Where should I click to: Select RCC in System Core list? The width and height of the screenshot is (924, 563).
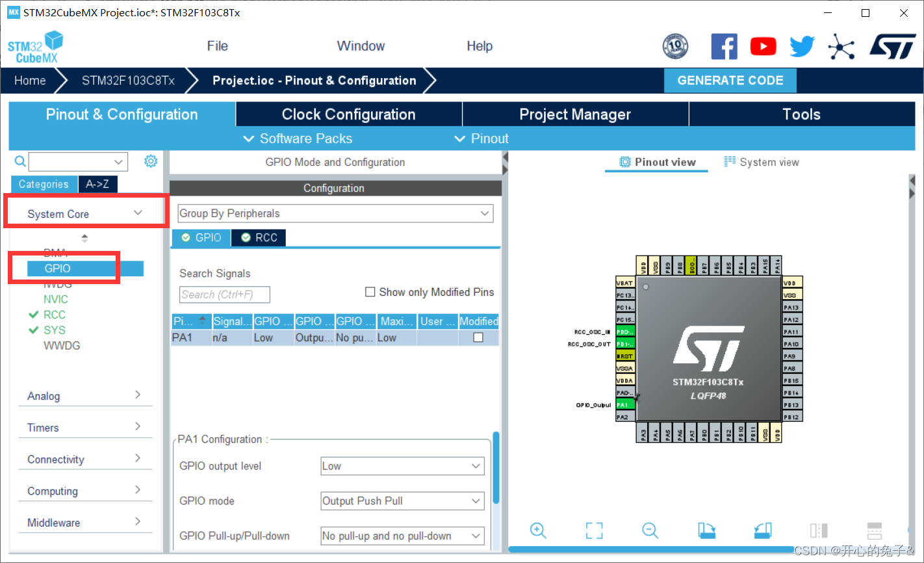pos(55,315)
